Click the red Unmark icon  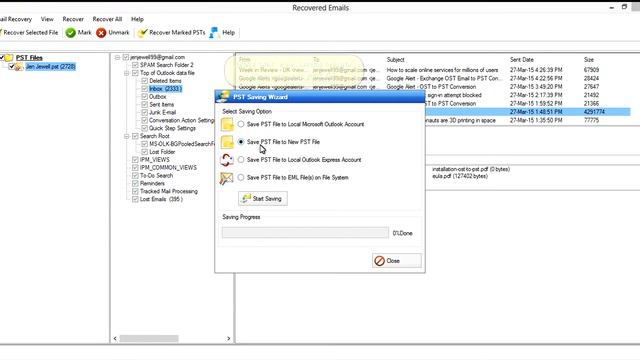pyautogui.click(x=101, y=33)
